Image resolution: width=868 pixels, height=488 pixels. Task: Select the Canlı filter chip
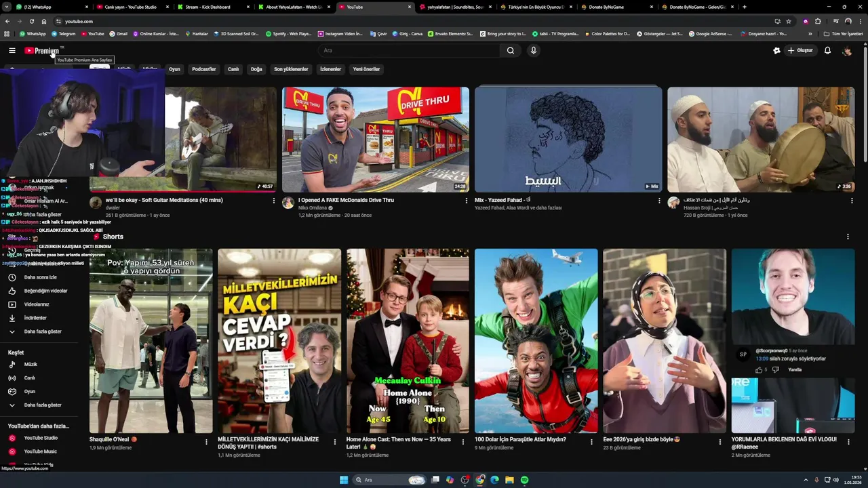233,69
